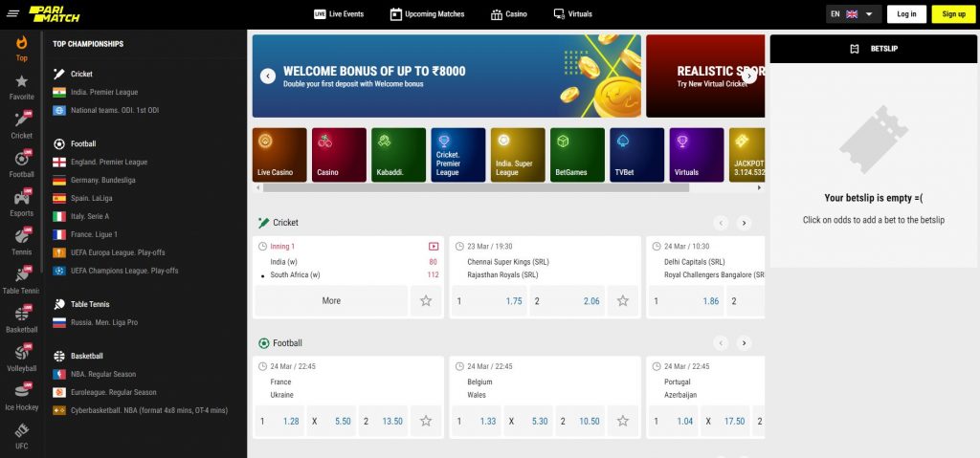The image size is (980, 458).
Task: Open Basketball sport in left sidebar
Action: (21, 319)
